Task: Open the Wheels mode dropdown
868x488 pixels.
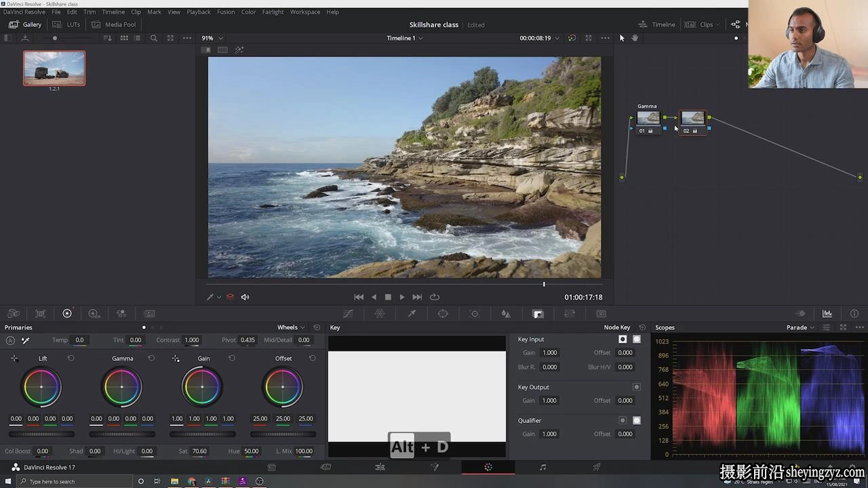Action: tap(291, 327)
